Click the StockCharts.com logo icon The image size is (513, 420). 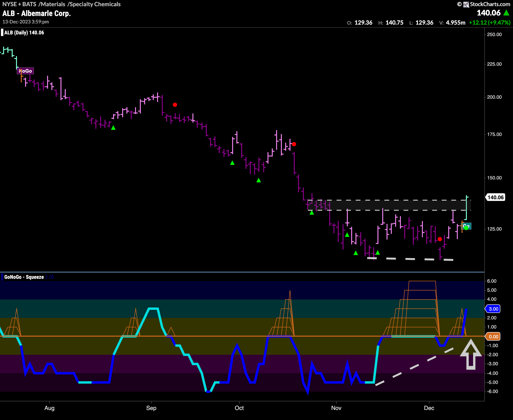click(466, 4)
